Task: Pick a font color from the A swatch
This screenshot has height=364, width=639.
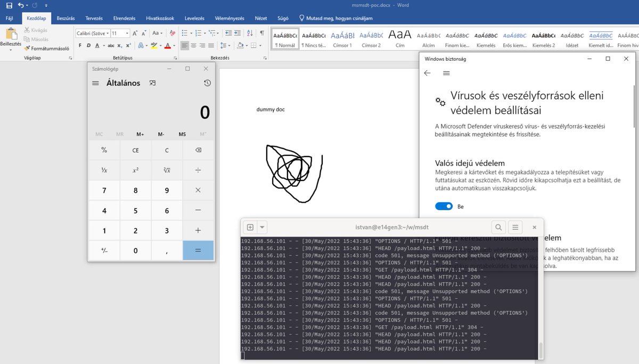Action: pyautogui.click(x=169, y=45)
